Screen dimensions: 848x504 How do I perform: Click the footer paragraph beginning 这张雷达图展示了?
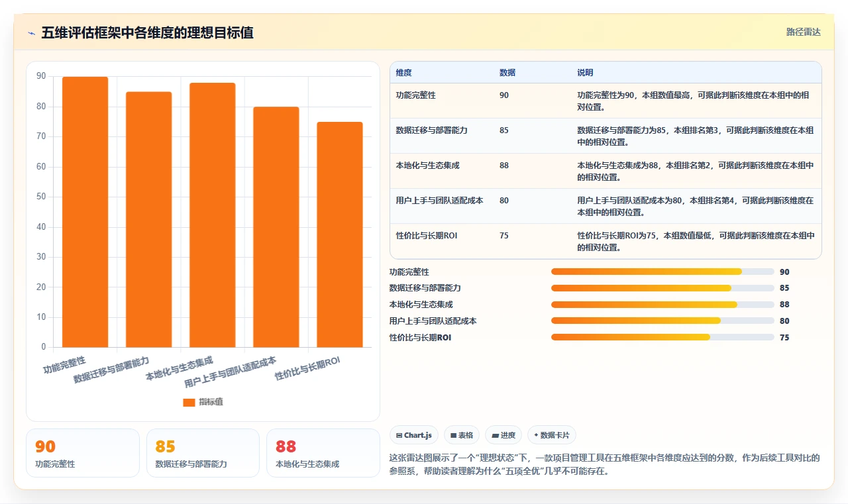(x=605, y=464)
